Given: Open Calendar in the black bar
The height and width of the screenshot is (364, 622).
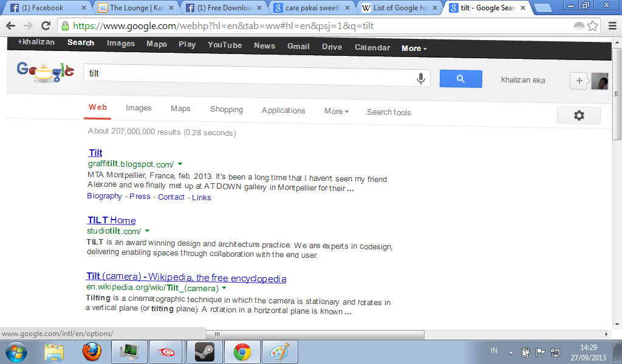Looking at the screenshot, I should point(372,47).
